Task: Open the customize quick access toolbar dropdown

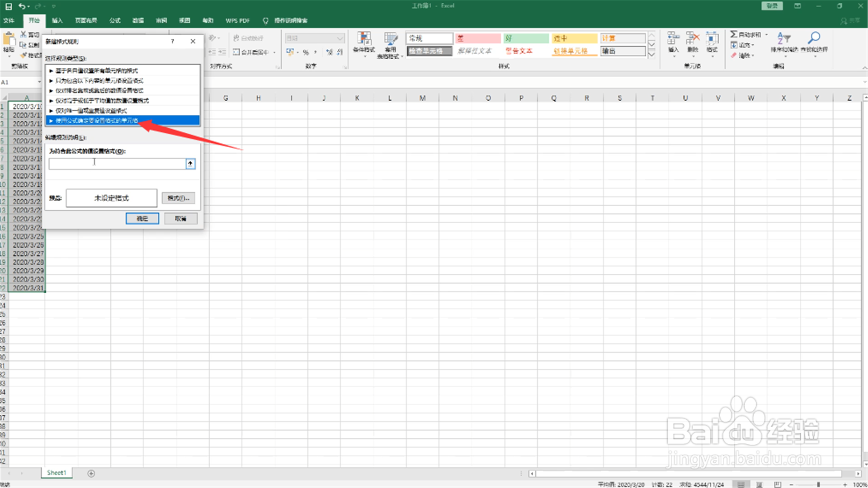Action: (x=53, y=6)
